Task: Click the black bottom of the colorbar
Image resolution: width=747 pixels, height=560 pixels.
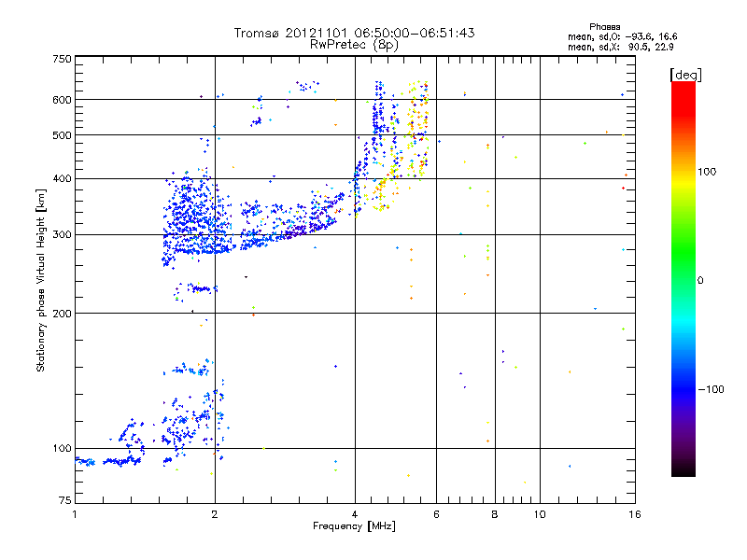Action: pos(684,469)
